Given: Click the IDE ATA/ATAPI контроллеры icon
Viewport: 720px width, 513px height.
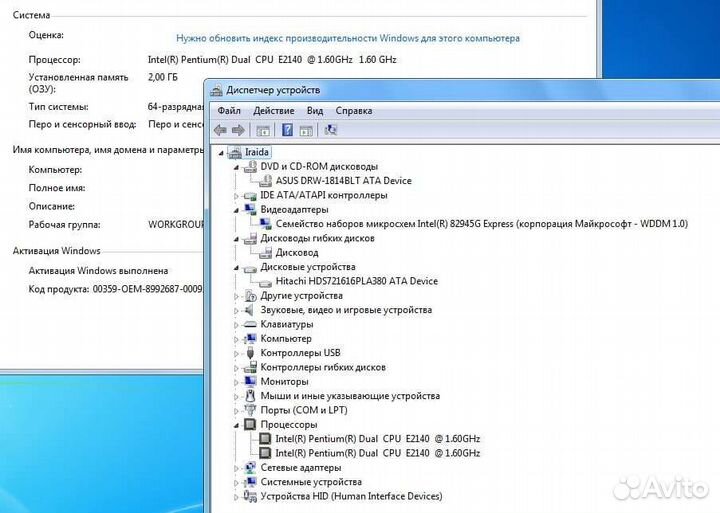Looking at the screenshot, I should [x=250, y=196].
